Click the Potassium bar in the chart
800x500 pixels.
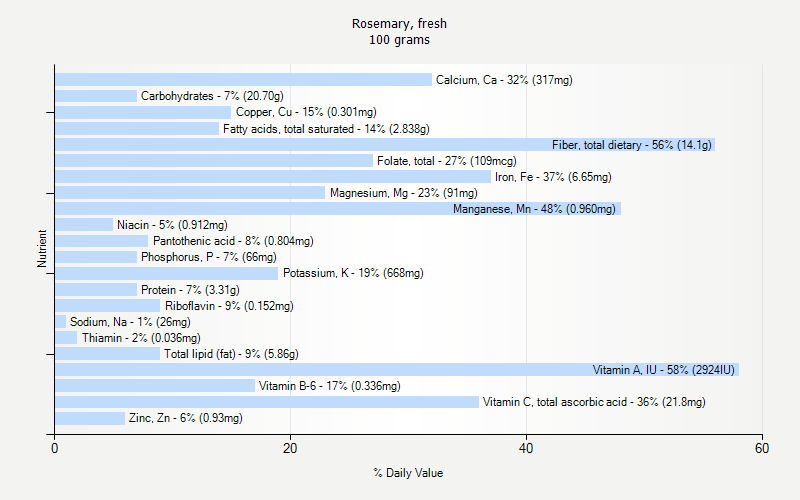coord(166,273)
